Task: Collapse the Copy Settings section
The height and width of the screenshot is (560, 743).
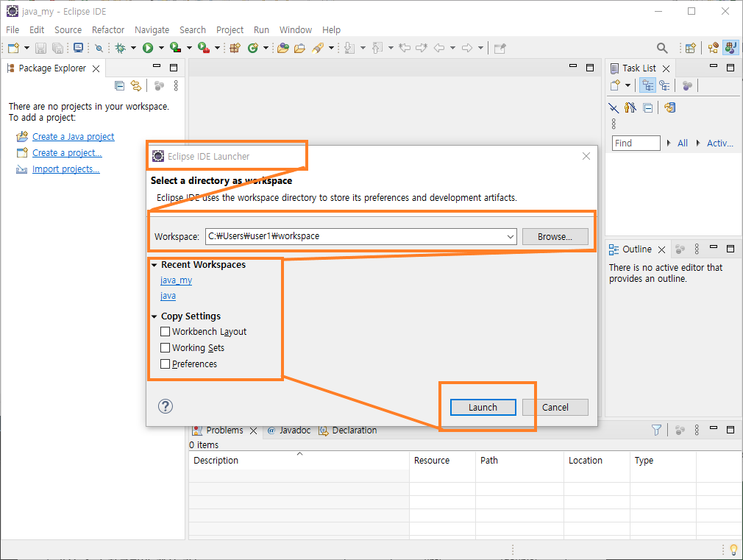Action: click(x=154, y=316)
